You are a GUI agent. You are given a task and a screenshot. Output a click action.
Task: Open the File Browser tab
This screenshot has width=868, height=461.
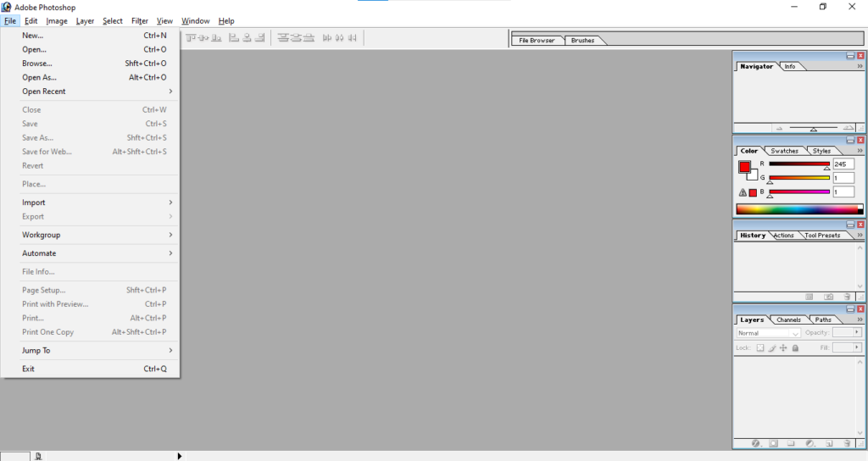(x=537, y=41)
